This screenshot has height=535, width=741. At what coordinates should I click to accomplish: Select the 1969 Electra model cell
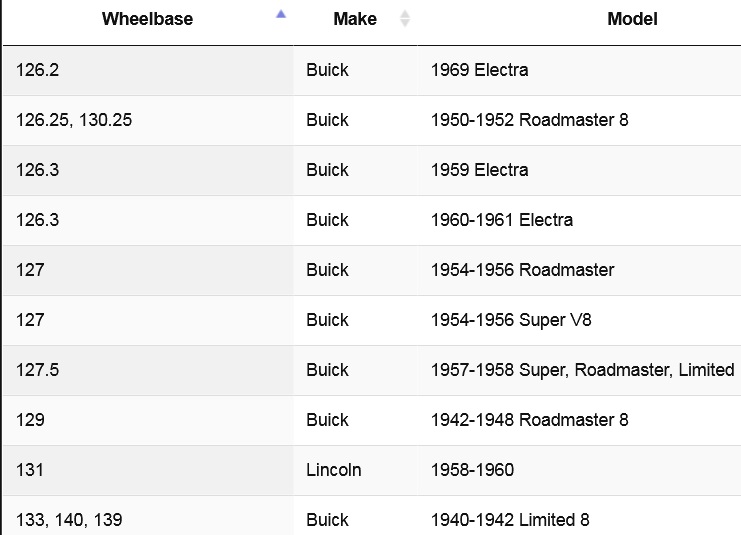pos(479,70)
